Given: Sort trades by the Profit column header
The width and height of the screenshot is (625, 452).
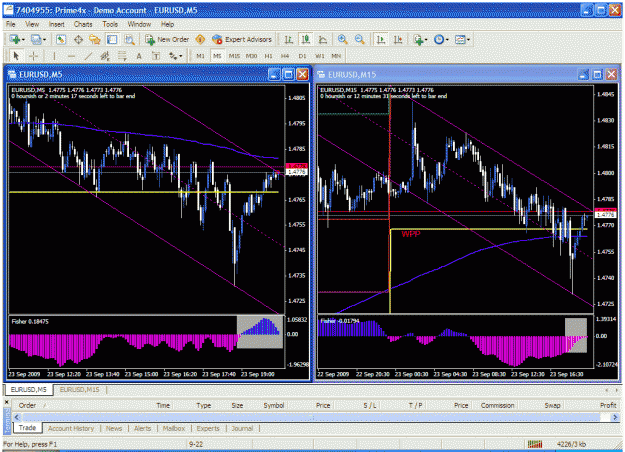Looking at the screenshot, I should [x=608, y=405].
